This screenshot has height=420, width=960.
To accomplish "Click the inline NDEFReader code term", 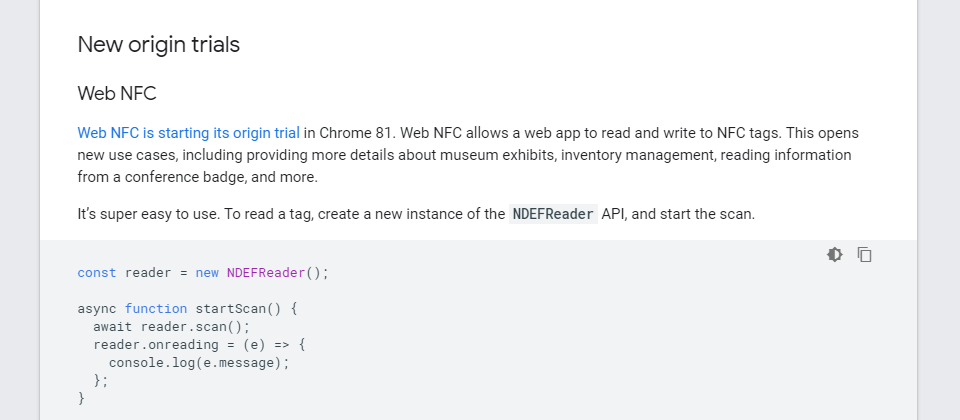I will 553,214.
